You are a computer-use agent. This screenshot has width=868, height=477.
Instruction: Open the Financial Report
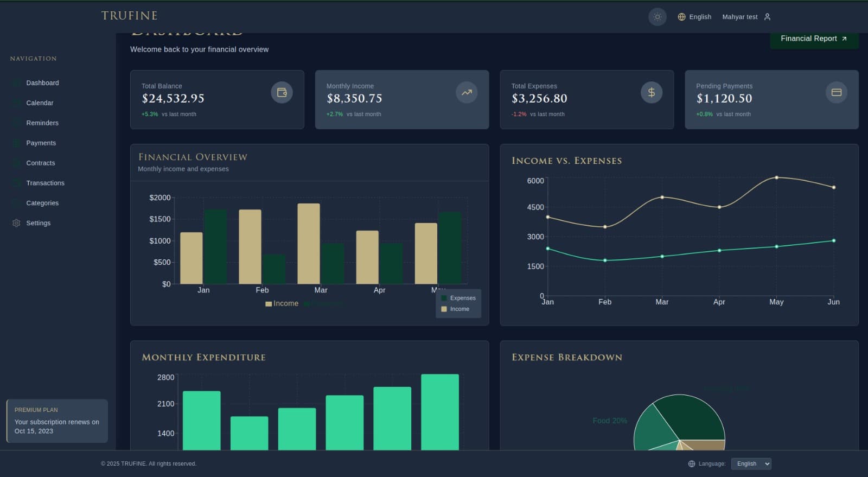(x=808, y=39)
